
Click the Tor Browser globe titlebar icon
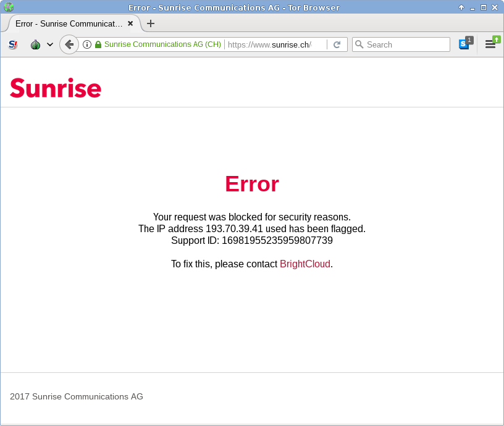(x=9, y=7)
